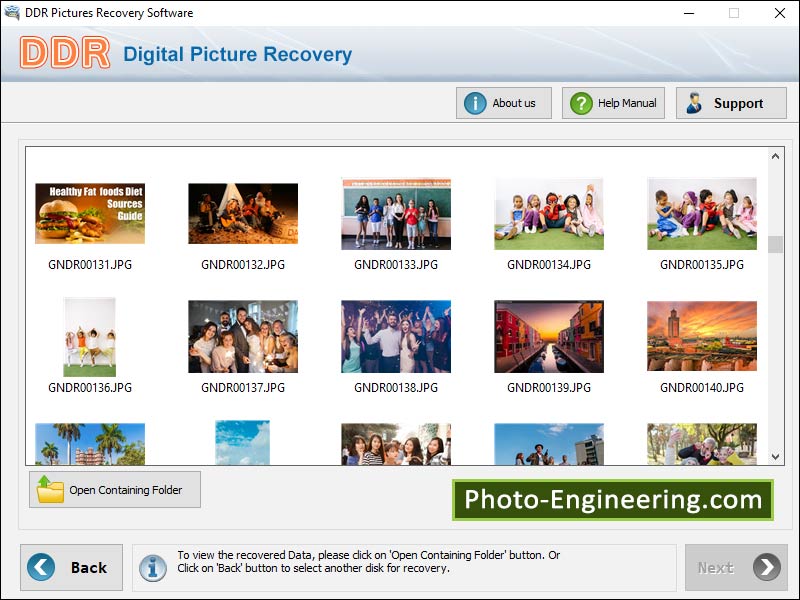This screenshot has height=600, width=800.
Task: Select the GNDR00137.JPG group photo thumbnail
Action: coord(243,336)
